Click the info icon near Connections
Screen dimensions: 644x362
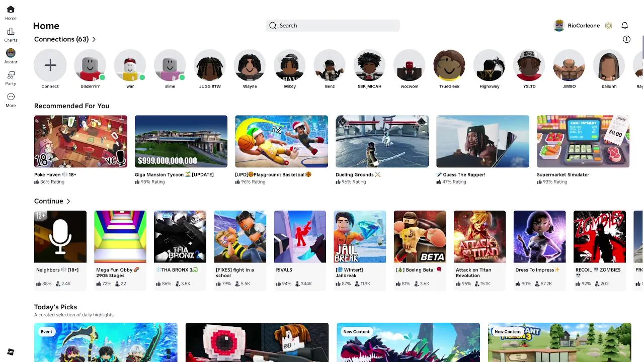tap(626, 39)
